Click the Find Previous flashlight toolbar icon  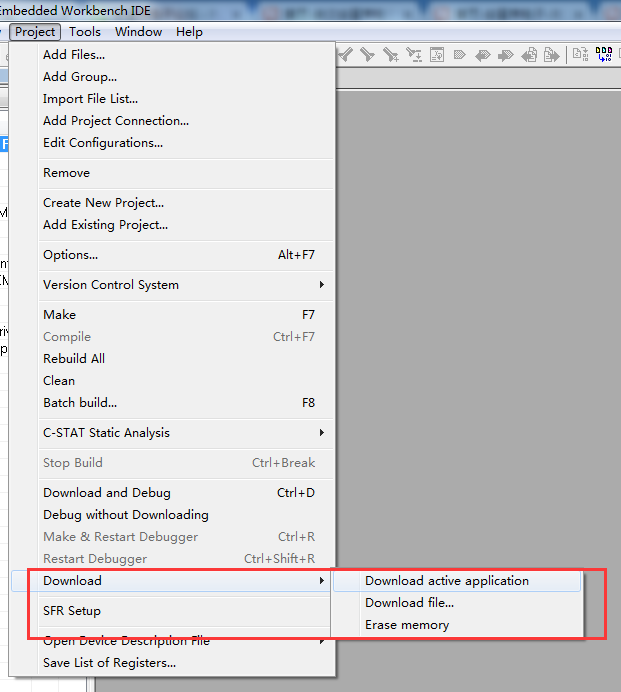click(346, 55)
